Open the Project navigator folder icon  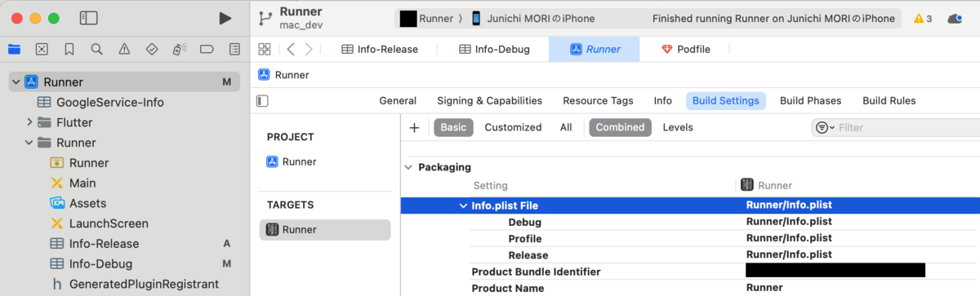click(x=14, y=49)
